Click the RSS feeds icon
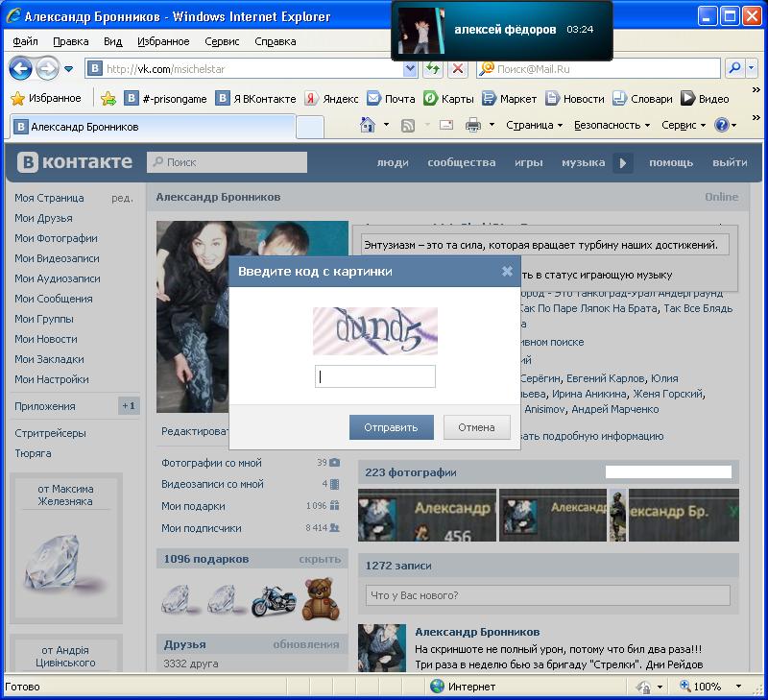 tap(407, 126)
